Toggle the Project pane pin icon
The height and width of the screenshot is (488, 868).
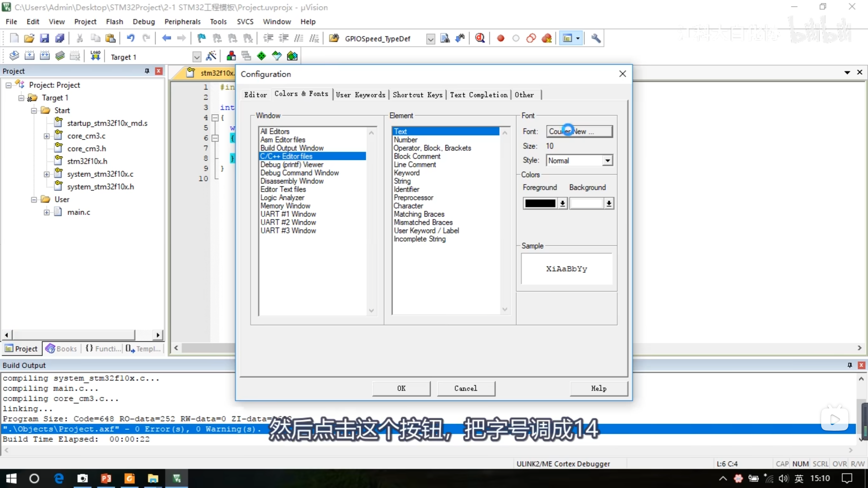coord(147,71)
